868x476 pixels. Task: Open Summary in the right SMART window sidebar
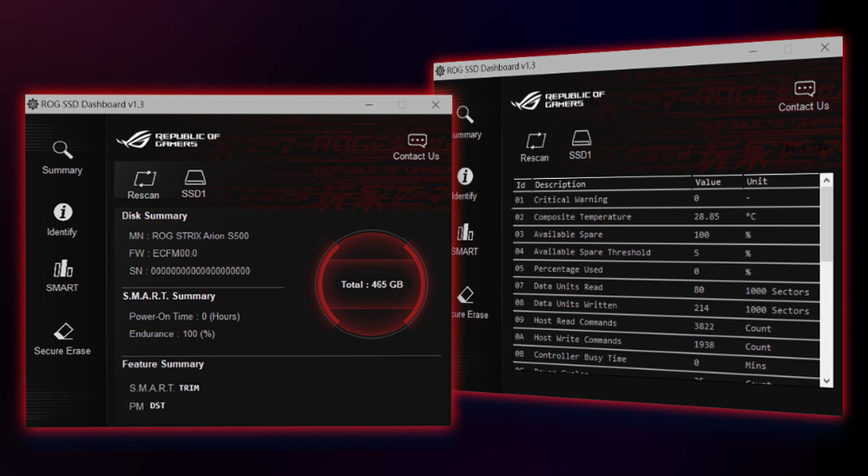466,122
